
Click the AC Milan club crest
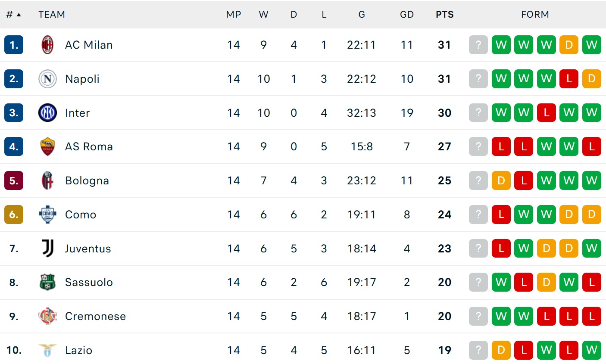[47, 45]
